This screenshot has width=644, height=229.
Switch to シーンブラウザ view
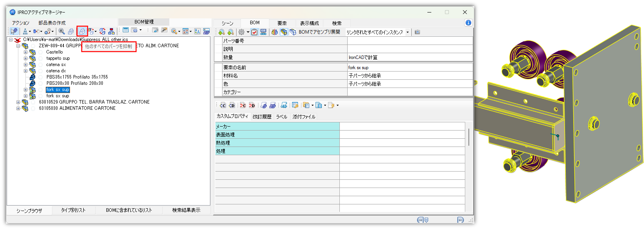[x=29, y=210]
